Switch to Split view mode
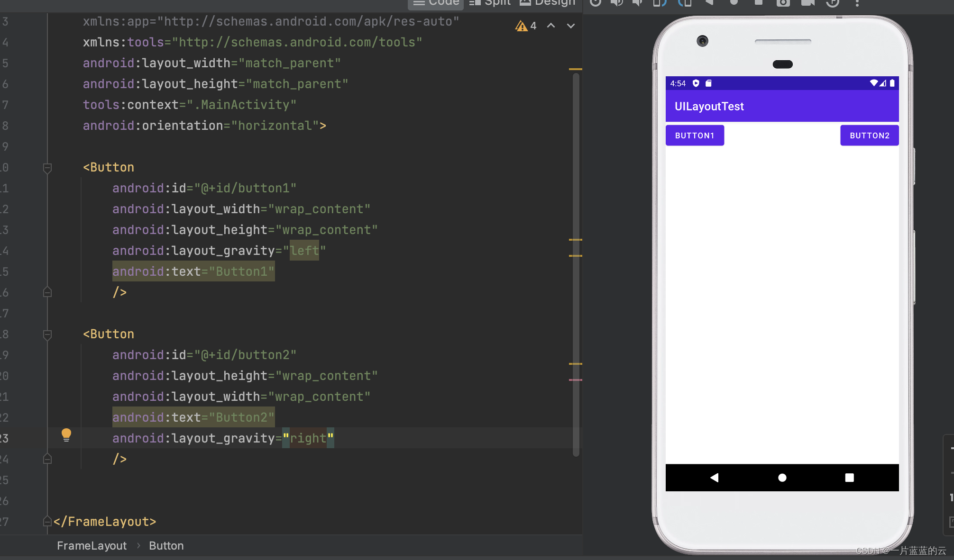This screenshot has width=954, height=560. [x=490, y=3]
